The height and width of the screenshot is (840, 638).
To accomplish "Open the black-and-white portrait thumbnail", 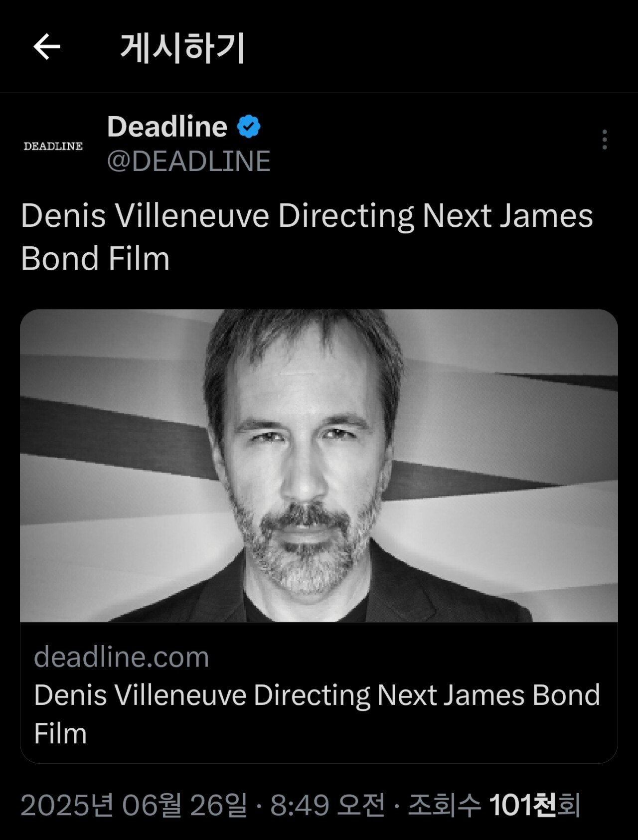I will tap(319, 466).
